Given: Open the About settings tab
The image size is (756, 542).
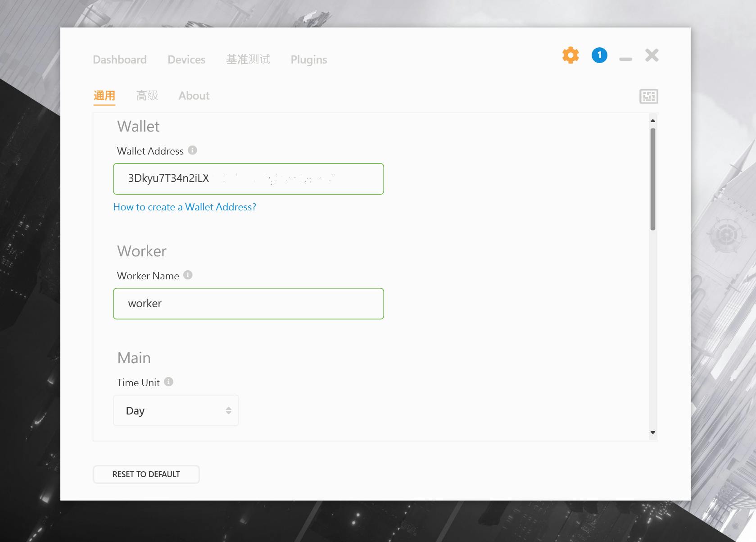Looking at the screenshot, I should click(x=194, y=96).
